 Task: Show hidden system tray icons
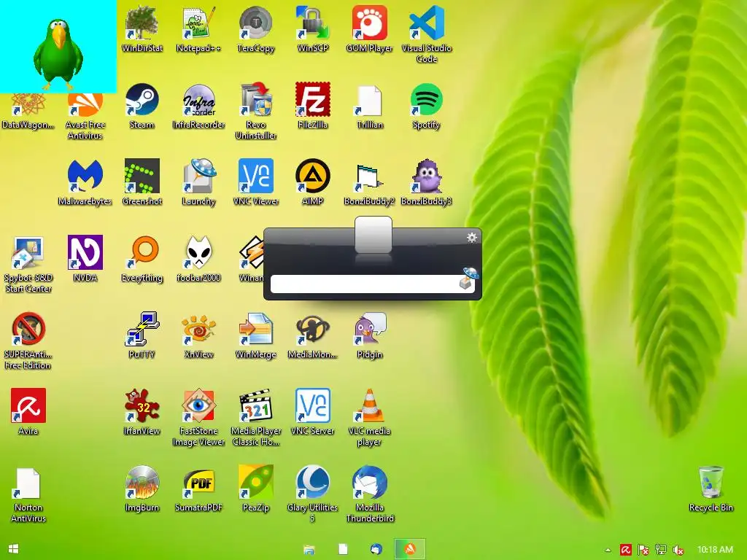pyautogui.click(x=608, y=550)
